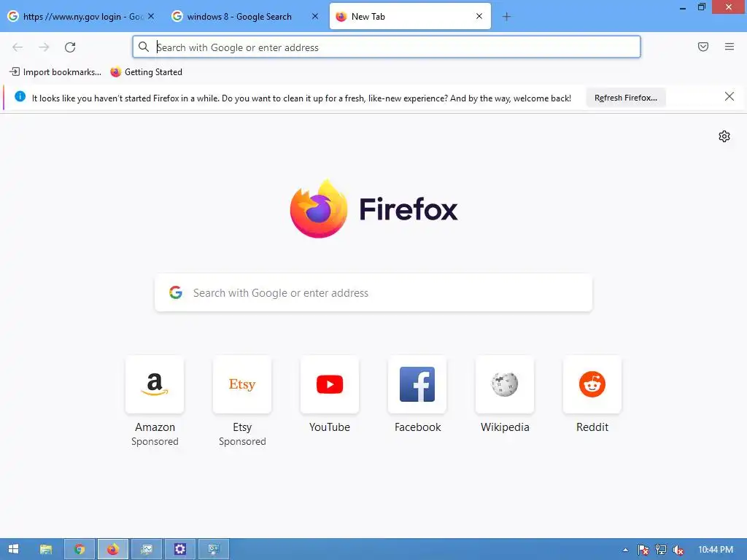Switch to the ny.gov login tab
This screenshot has width=747, height=560.
click(81, 17)
